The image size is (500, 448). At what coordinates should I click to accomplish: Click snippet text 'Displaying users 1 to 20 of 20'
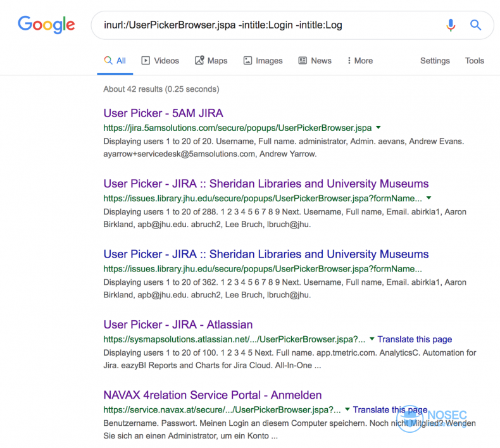[x=158, y=141]
